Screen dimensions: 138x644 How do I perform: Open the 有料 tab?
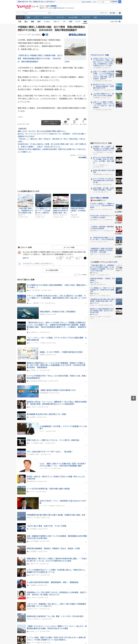point(95,17)
